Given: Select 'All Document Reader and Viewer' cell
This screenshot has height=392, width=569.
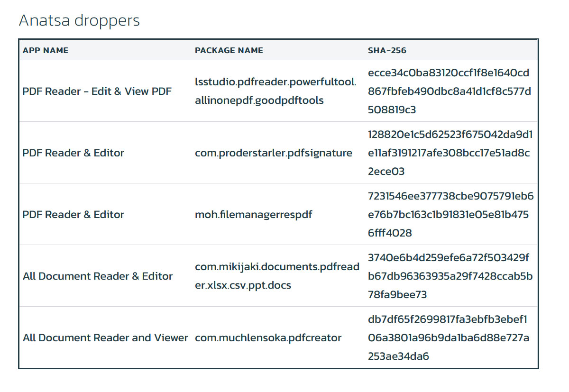Looking at the screenshot, I should pyautogui.click(x=105, y=337).
